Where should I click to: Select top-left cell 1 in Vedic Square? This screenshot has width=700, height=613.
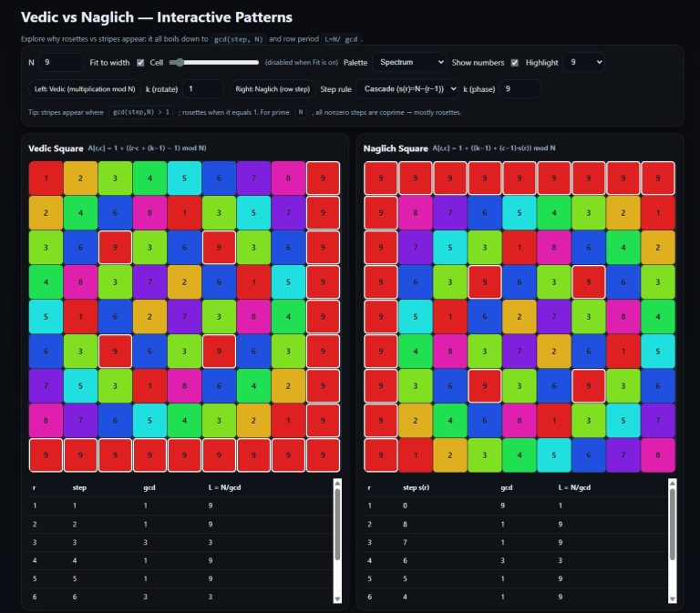[x=46, y=179]
